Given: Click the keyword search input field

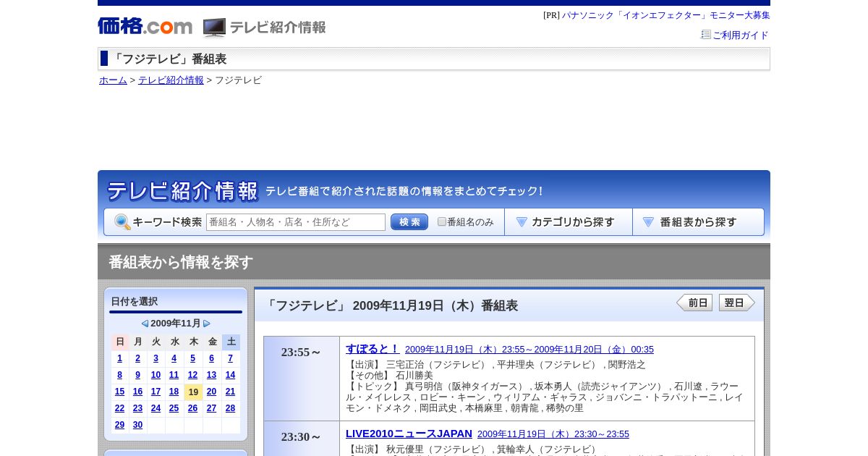Looking at the screenshot, I should click(x=296, y=222).
